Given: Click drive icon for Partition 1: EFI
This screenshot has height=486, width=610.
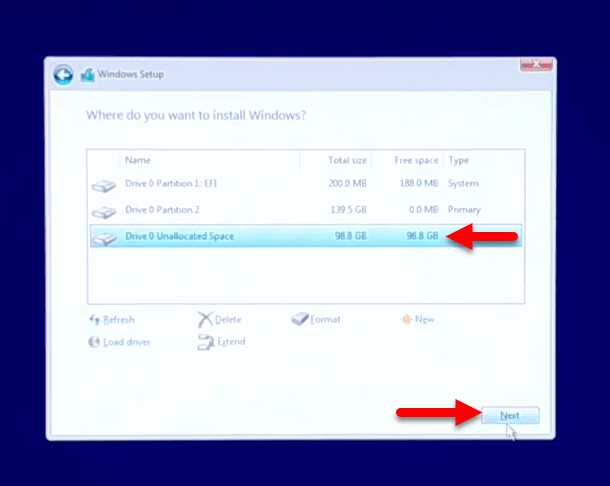Looking at the screenshot, I should click(x=104, y=186).
